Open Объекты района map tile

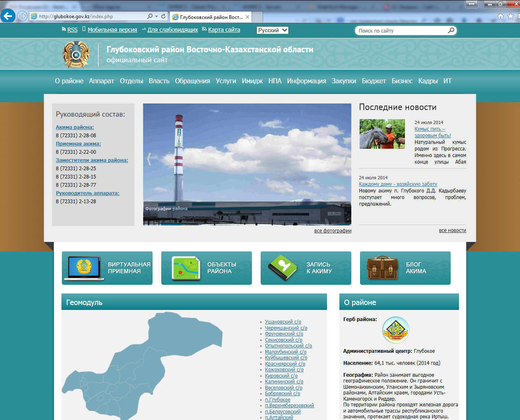point(207,268)
